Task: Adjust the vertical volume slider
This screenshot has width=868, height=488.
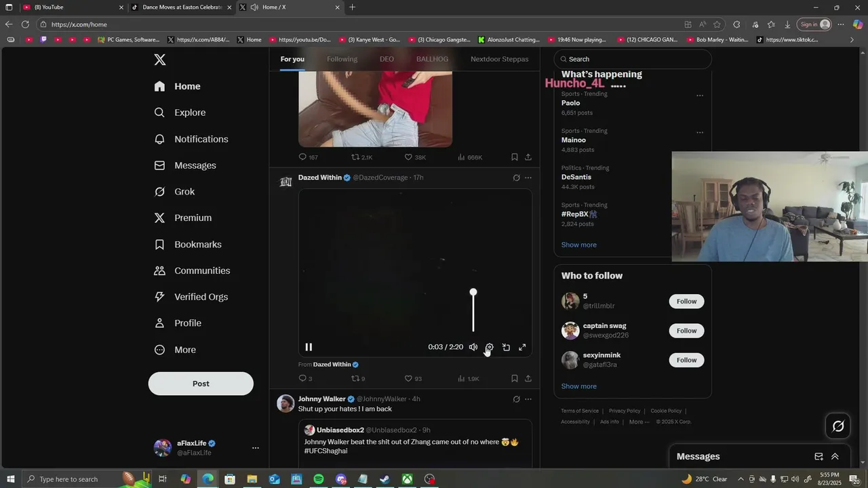Action: tap(473, 312)
